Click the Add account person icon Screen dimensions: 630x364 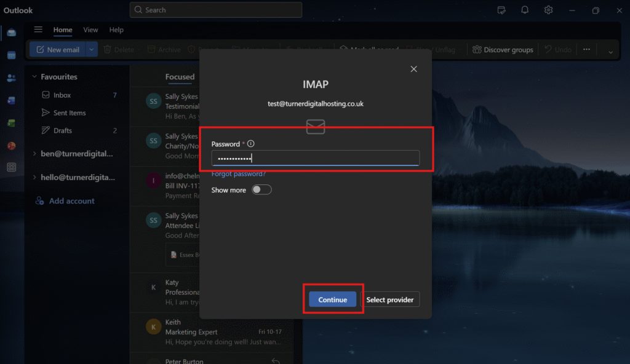coord(39,200)
